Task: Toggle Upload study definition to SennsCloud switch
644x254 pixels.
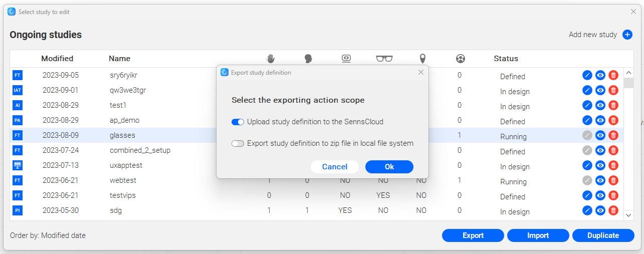Action: pos(238,122)
